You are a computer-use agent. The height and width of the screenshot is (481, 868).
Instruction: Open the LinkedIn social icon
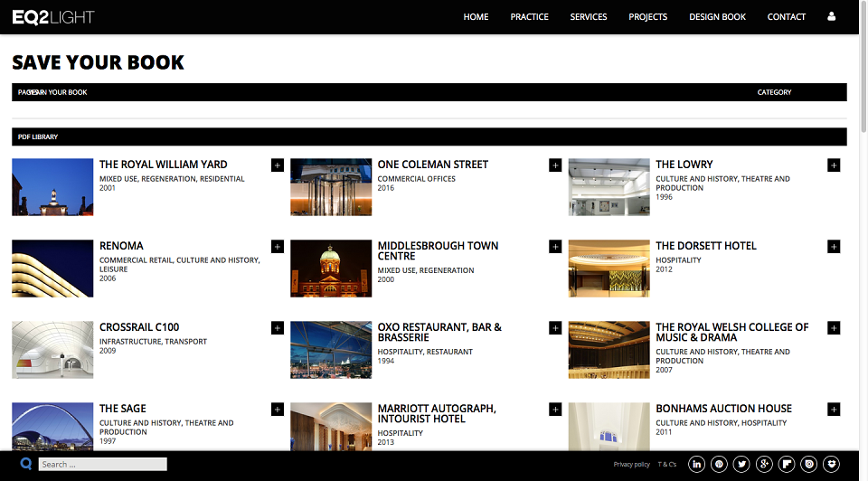[x=696, y=464]
